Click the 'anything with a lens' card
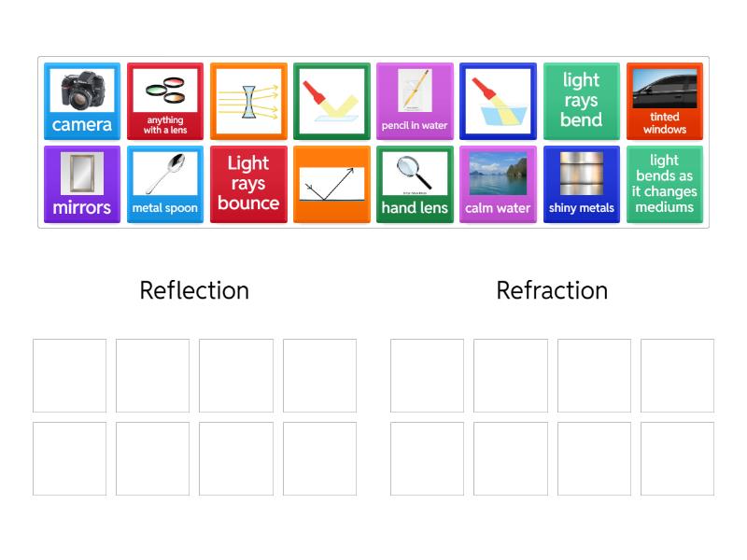 coord(165,101)
